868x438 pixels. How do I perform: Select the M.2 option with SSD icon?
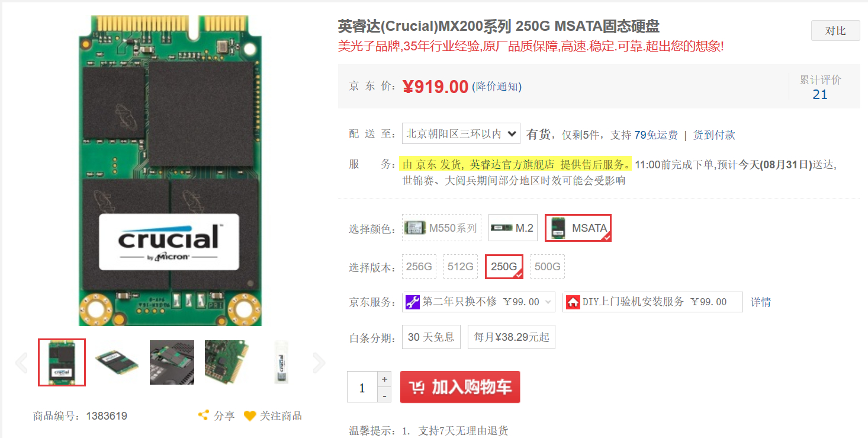point(513,228)
